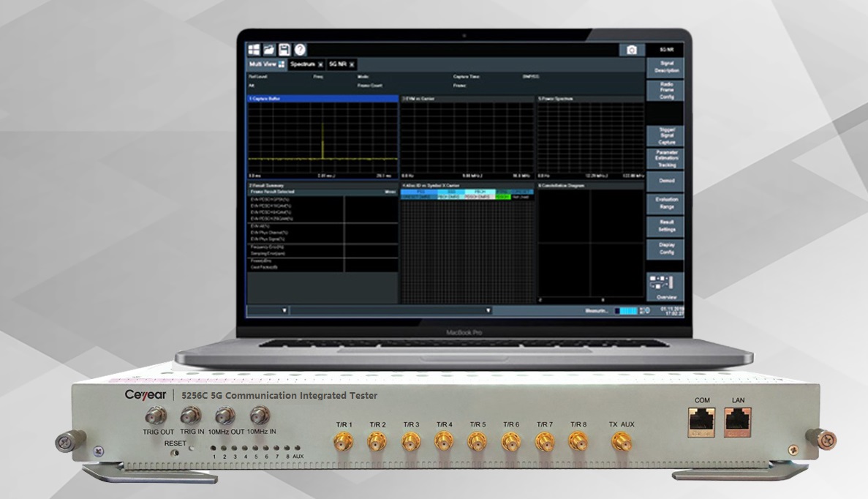Click the T/R 5 port connector
The height and width of the screenshot is (499, 868).
(478, 442)
